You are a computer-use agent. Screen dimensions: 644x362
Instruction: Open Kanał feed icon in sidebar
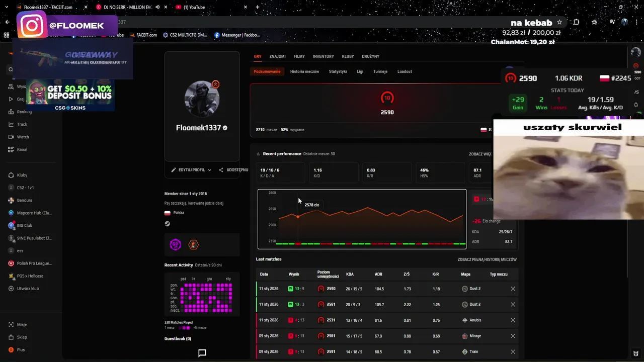(11, 149)
